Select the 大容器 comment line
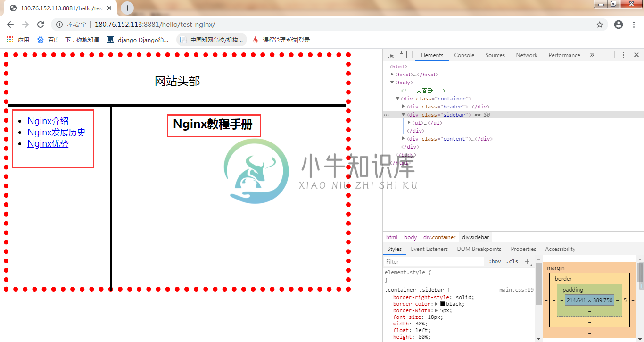644x342 pixels. (423, 91)
